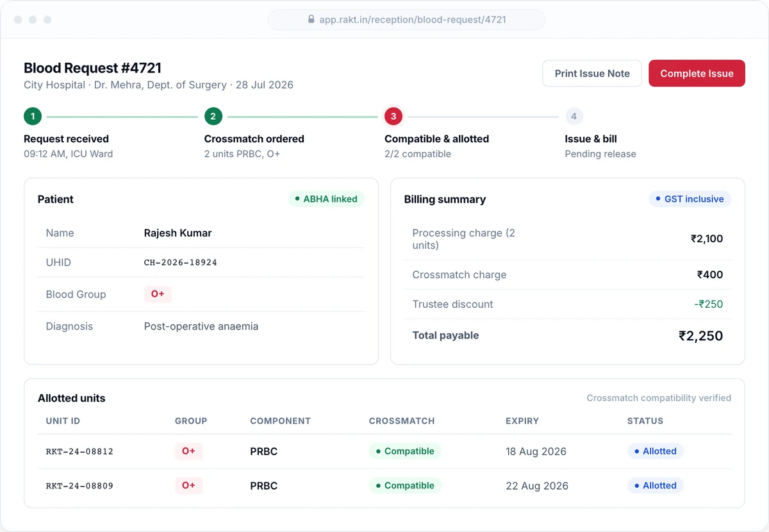This screenshot has width=769, height=532.
Task: Click Total payable ₹2,250 amount
Action: coord(701,335)
